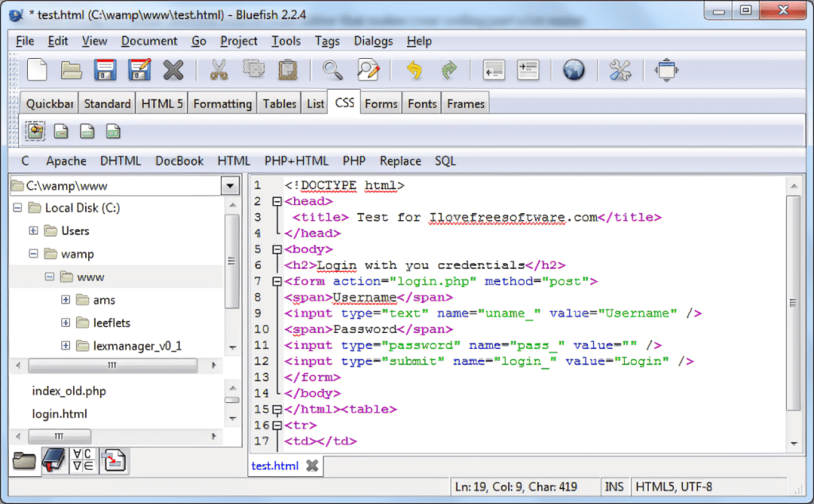Switch to the Frames toolbar tab
Screen dimensions: 814x504
point(466,104)
